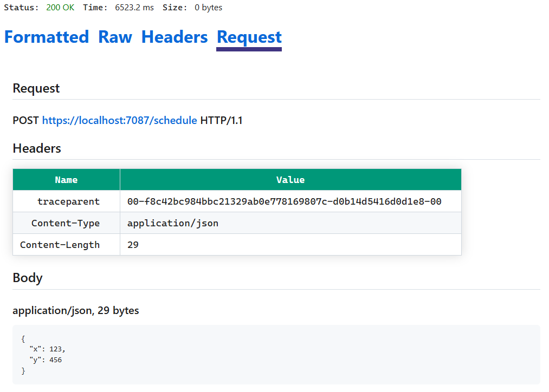
Task: Click the Name column header
Action: coord(66,179)
